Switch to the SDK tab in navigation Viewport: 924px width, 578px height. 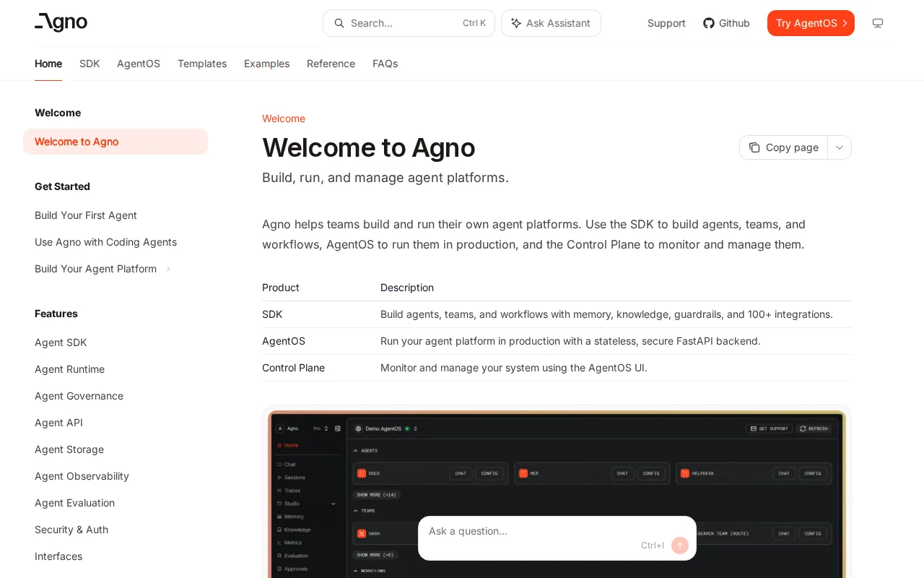point(90,64)
